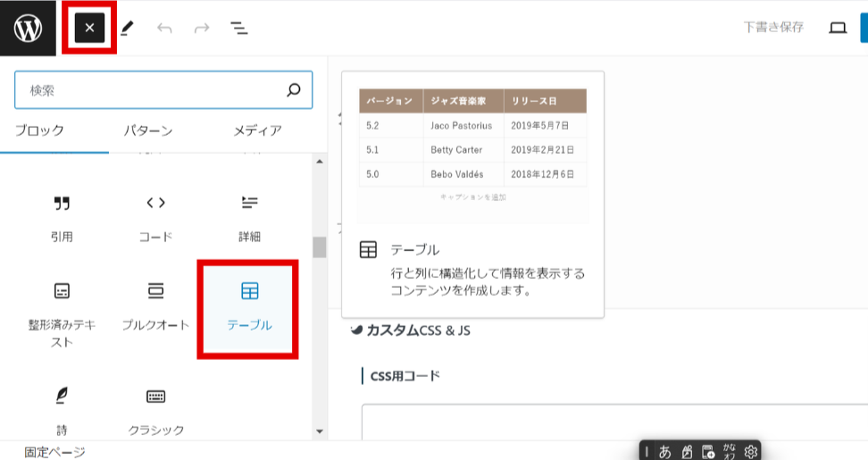Click the table icon in preview card

368,250
